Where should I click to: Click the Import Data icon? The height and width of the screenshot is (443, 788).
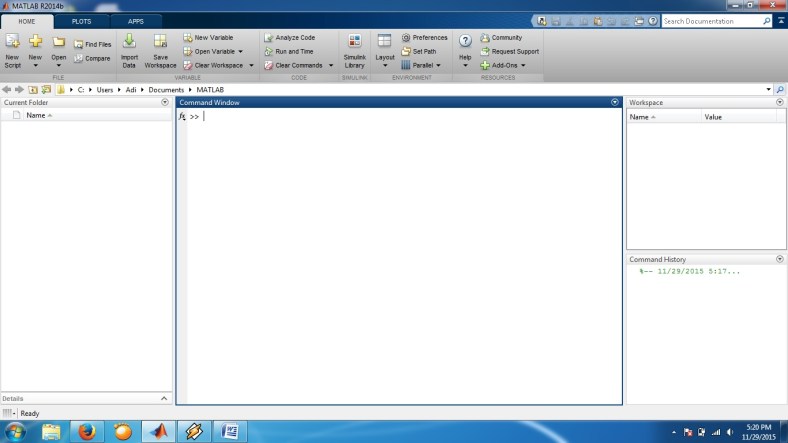[x=129, y=48]
